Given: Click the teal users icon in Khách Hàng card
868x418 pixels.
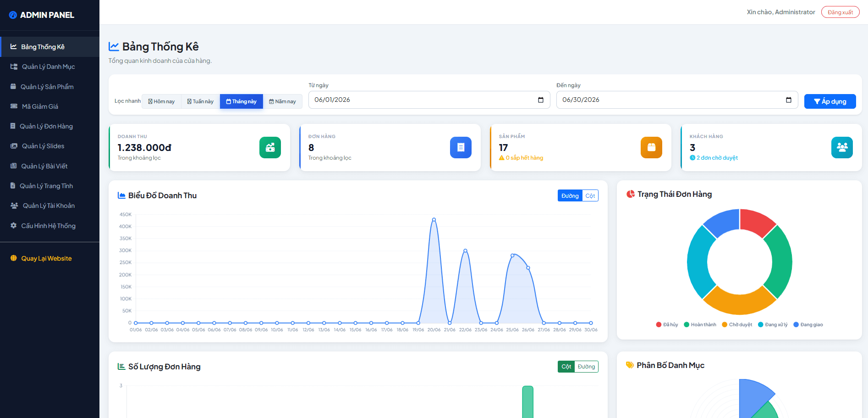Looking at the screenshot, I should pos(842,147).
